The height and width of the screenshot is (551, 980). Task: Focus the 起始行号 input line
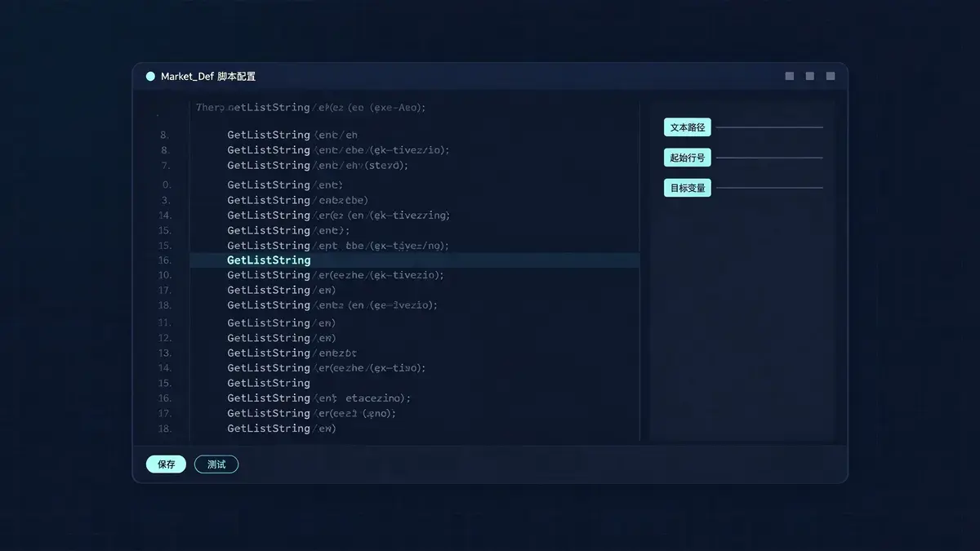click(769, 158)
